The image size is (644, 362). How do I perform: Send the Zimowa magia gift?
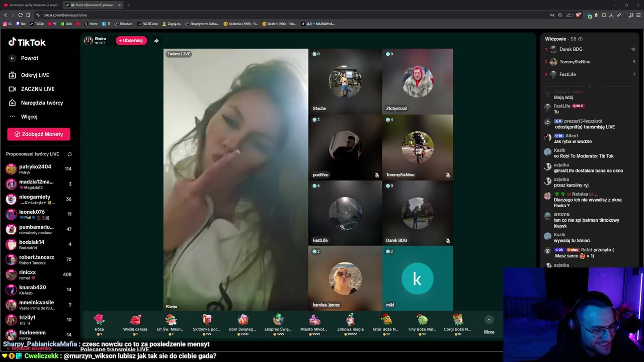tap(350, 325)
